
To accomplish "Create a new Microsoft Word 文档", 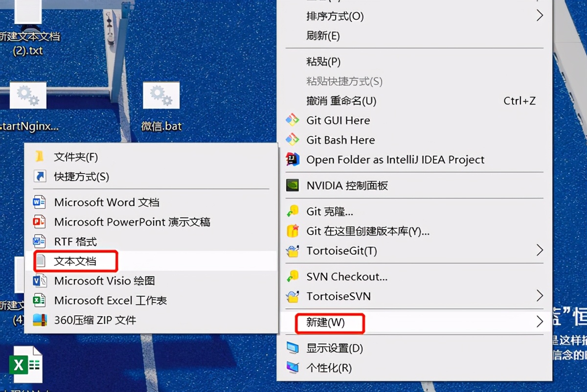I will pyautogui.click(x=107, y=202).
